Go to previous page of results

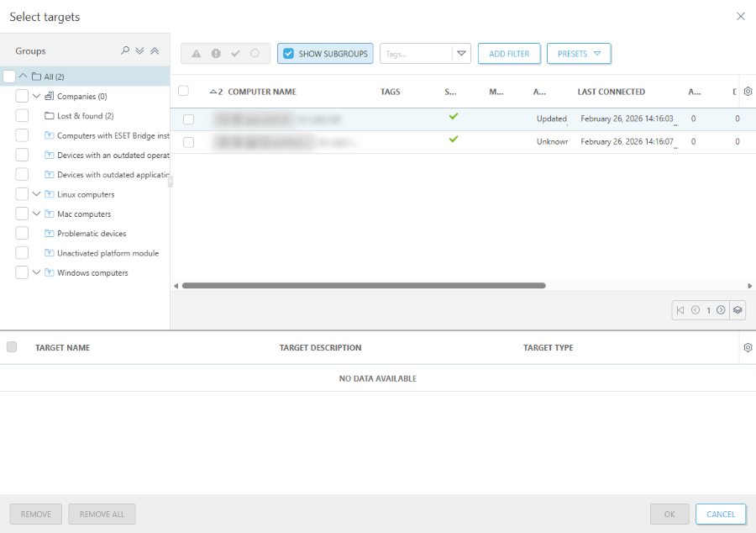[x=696, y=310]
